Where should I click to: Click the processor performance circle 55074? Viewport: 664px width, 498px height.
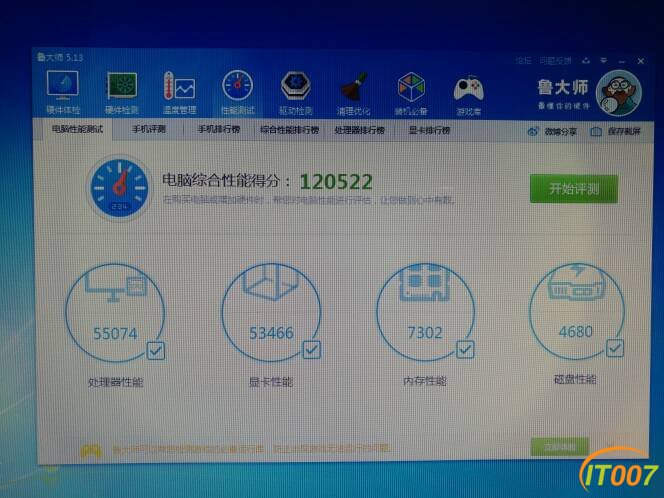point(115,313)
